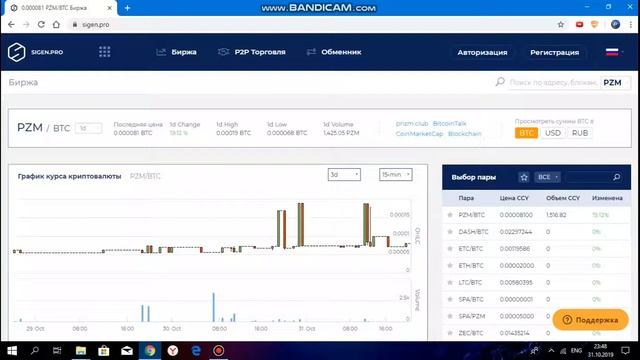640x360 pixels.
Task: Click the browser forward arrow
Action: coord(26,24)
